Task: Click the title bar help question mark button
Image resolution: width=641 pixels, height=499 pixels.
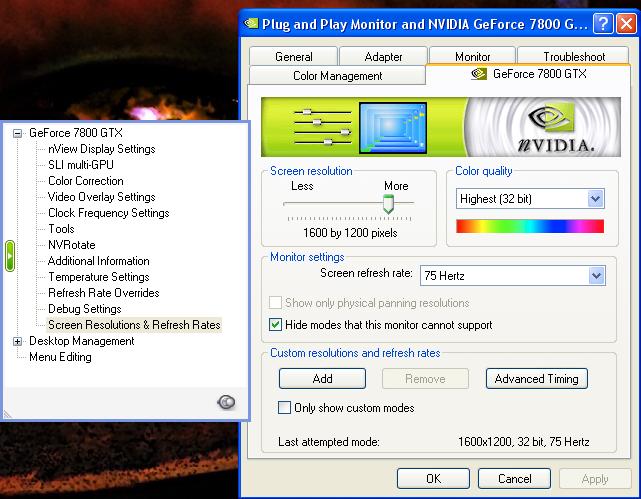Action: pyautogui.click(x=603, y=23)
